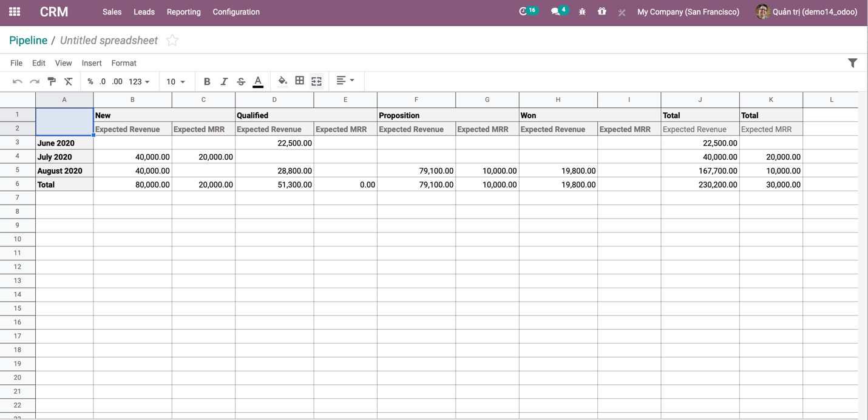Screen dimensions: 868x420
Task: Toggle italic text style
Action: [224, 81]
